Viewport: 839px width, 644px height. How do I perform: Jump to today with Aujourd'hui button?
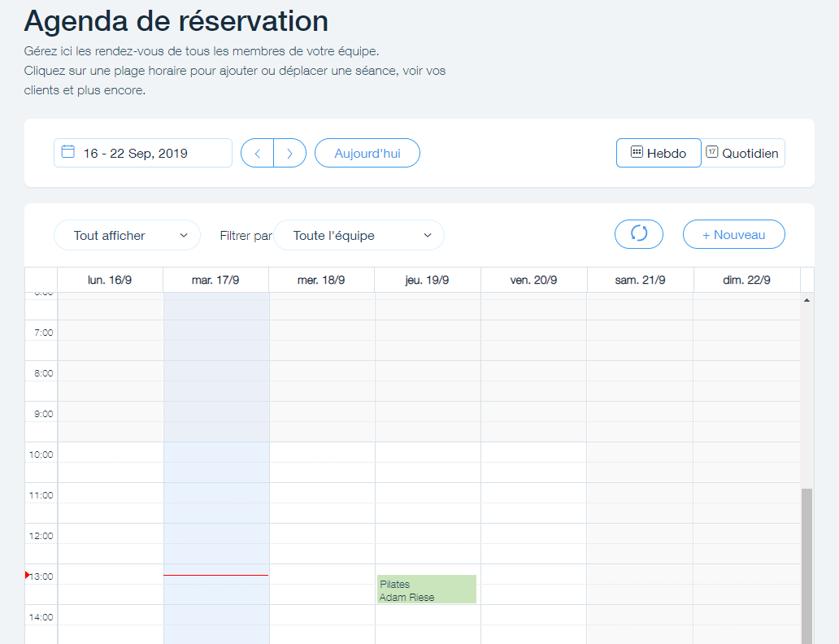[367, 153]
